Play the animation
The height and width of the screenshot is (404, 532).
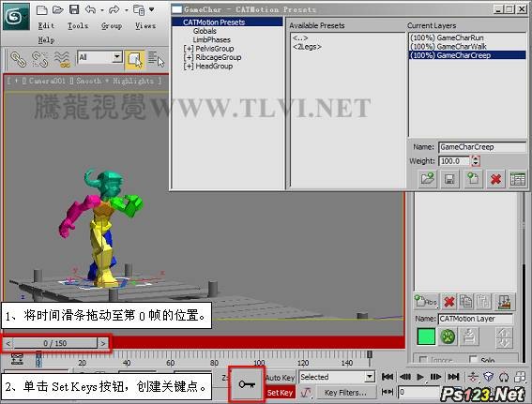coord(420,377)
